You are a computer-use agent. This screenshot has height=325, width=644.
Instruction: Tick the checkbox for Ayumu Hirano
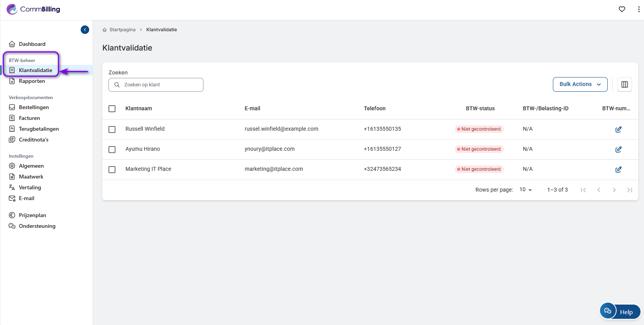[112, 150]
